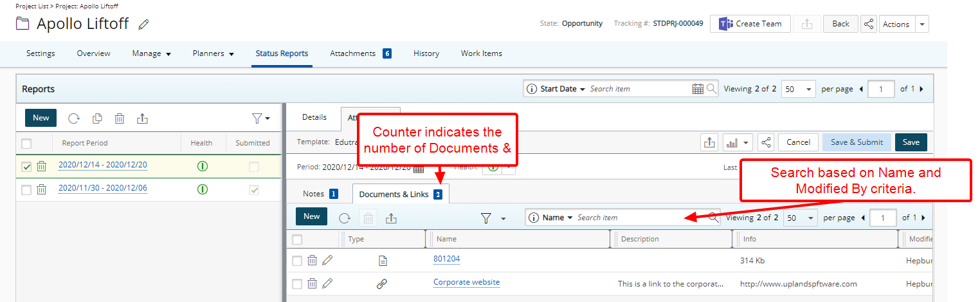This screenshot has width=980, height=302.
Task: Expand the Actions dropdown arrow
Action: point(922,24)
